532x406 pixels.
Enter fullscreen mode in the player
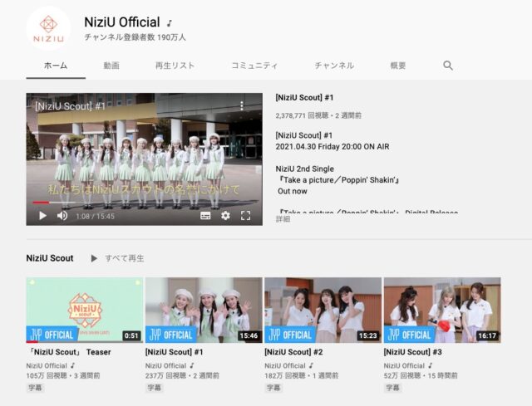click(245, 216)
